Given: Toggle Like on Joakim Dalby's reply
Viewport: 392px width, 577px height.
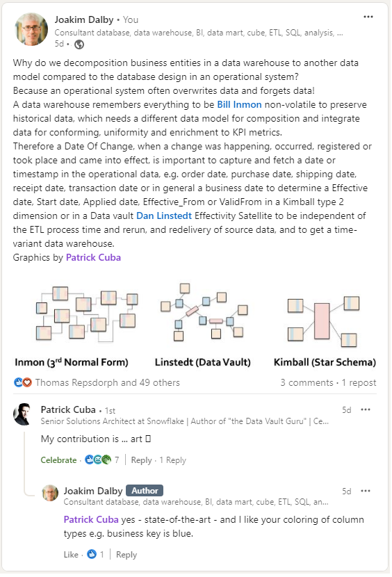Looking at the screenshot, I should click(71, 555).
